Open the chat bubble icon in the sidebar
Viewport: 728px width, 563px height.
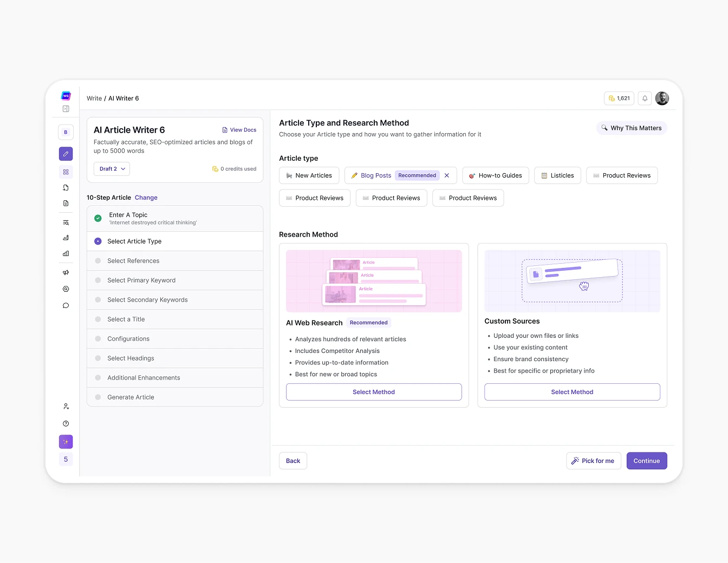[x=66, y=305]
